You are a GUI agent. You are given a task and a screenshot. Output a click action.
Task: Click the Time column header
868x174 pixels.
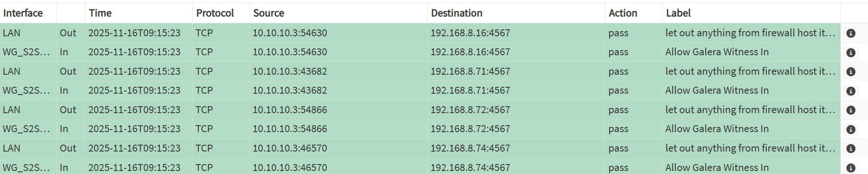(100, 13)
